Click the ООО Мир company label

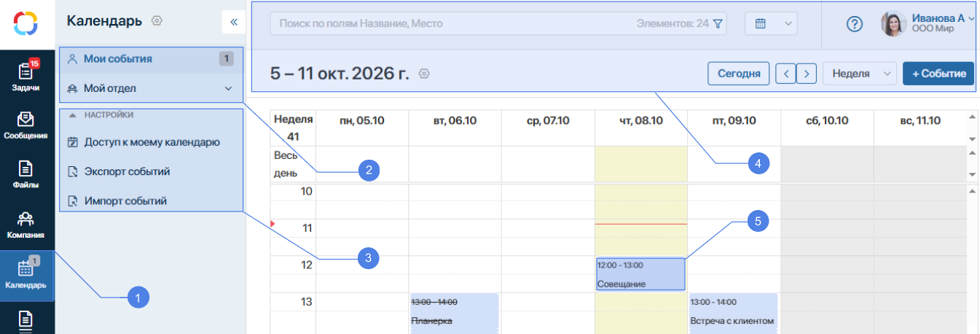[932, 30]
